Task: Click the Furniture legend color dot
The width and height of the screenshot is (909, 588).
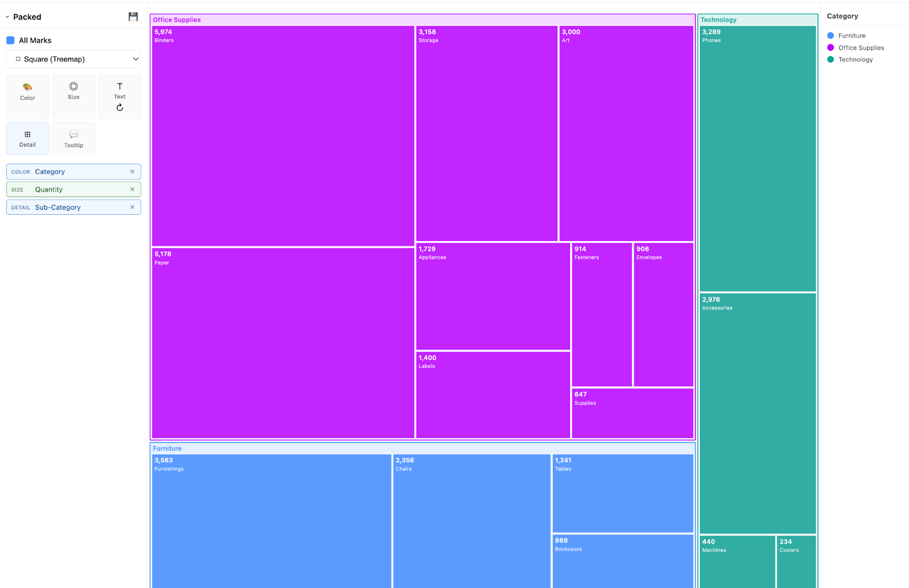Action: click(831, 36)
